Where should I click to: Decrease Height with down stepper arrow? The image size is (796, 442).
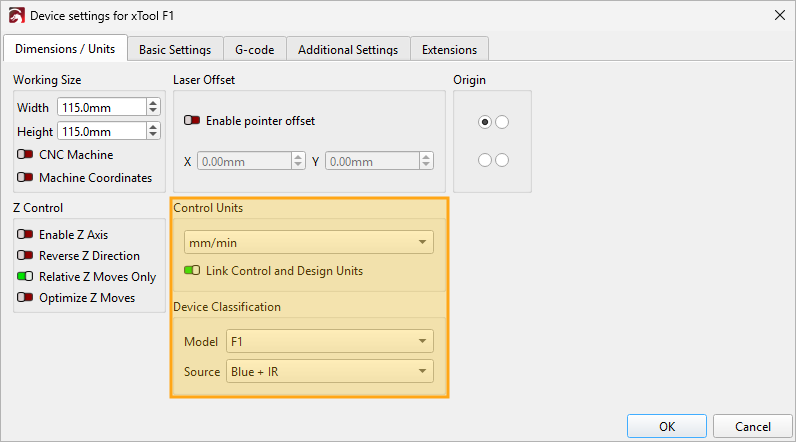coord(153,135)
